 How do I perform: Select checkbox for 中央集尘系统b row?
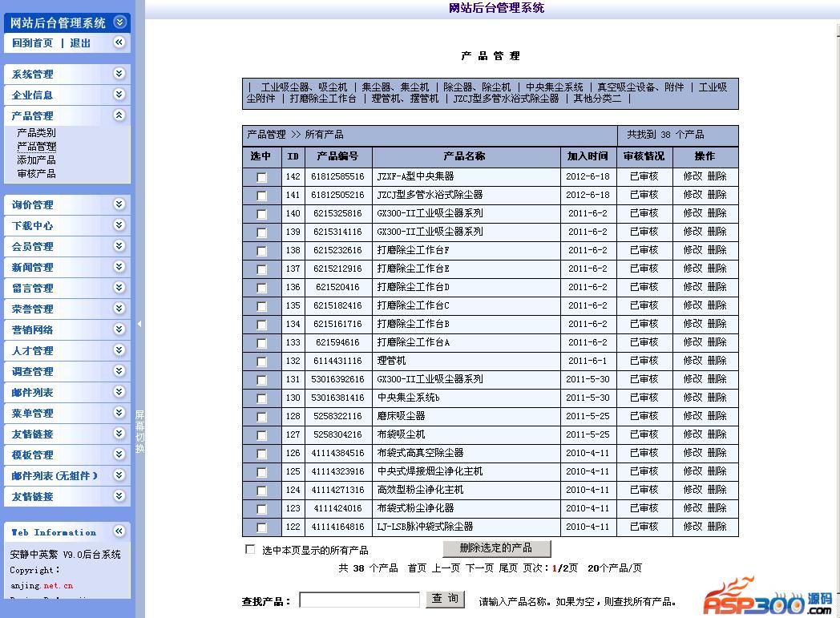(x=261, y=398)
